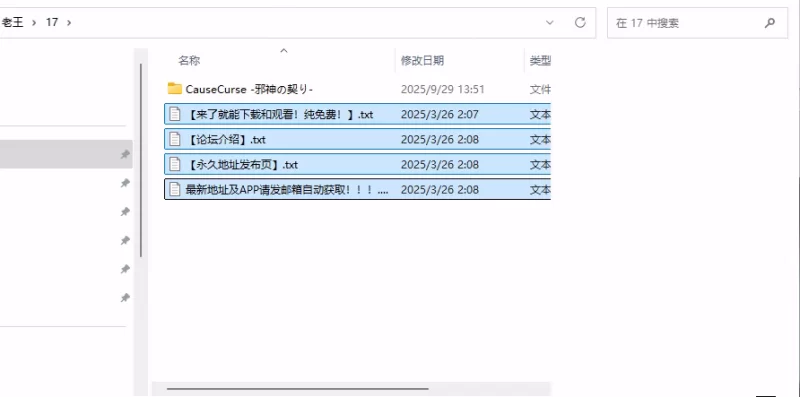Click the search magnifier icon
The image size is (800, 397).
click(x=770, y=23)
